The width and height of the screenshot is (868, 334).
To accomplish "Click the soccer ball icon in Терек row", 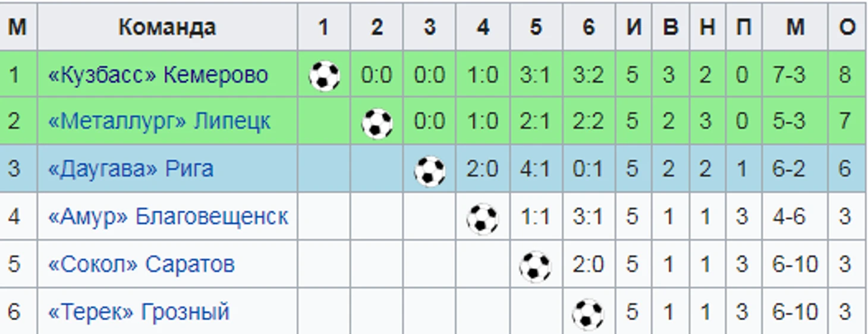I will click(588, 314).
